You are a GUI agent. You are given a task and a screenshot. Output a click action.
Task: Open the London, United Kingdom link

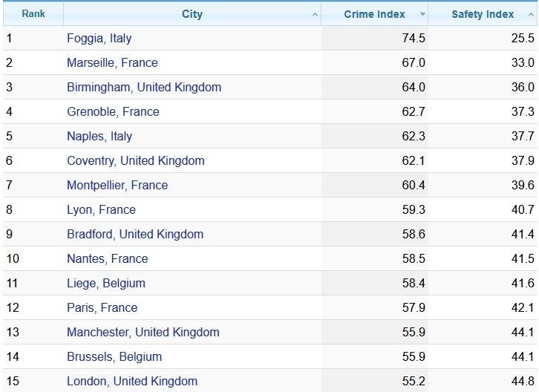(x=132, y=382)
